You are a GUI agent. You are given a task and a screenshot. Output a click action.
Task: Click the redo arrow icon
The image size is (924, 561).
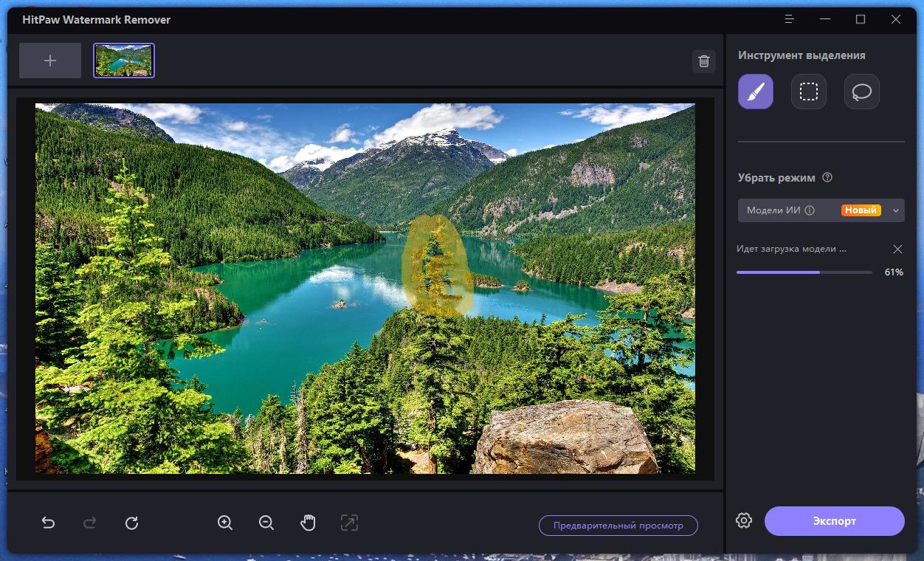pos(90,523)
